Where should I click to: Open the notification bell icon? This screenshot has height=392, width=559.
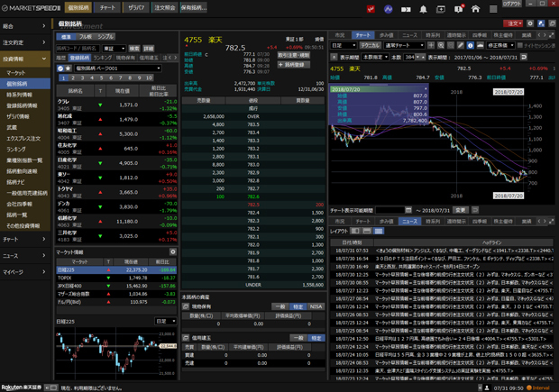pyautogui.click(x=423, y=9)
